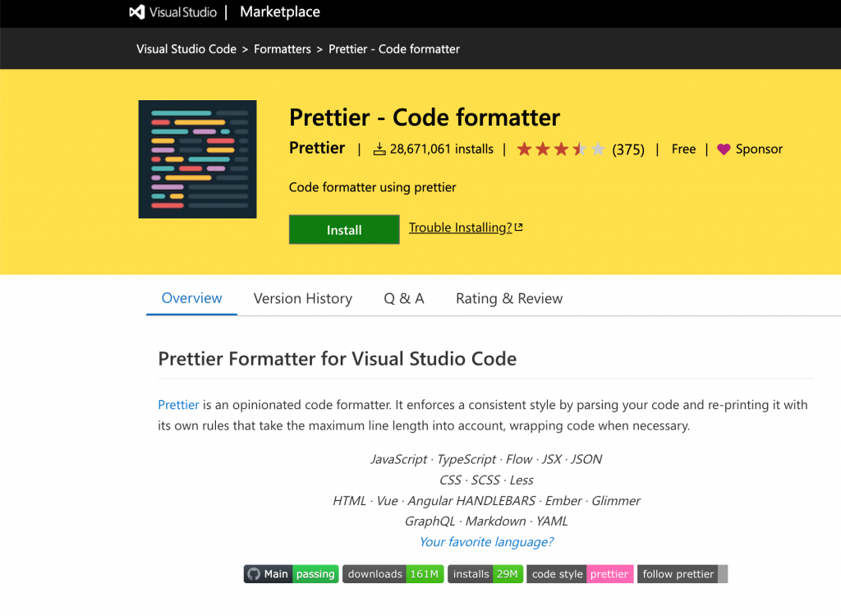Click the Prettier hyperlink in the description
This screenshot has width=841, height=616.
point(178,404)
